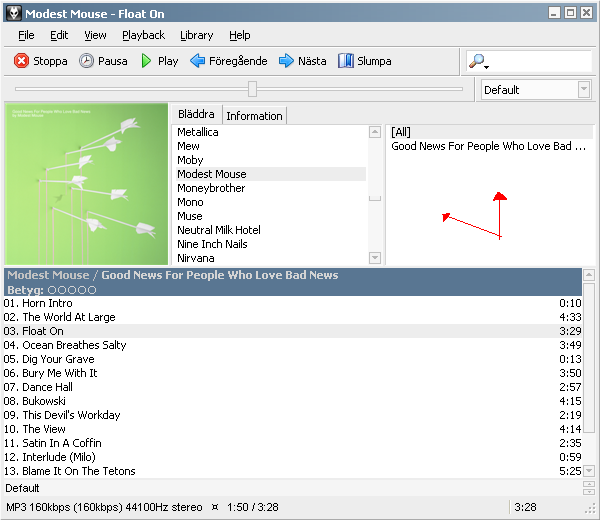Click the artist list scroll-down arrow
600x520 pixels.
pyautogui.click(x=375, y=258)
